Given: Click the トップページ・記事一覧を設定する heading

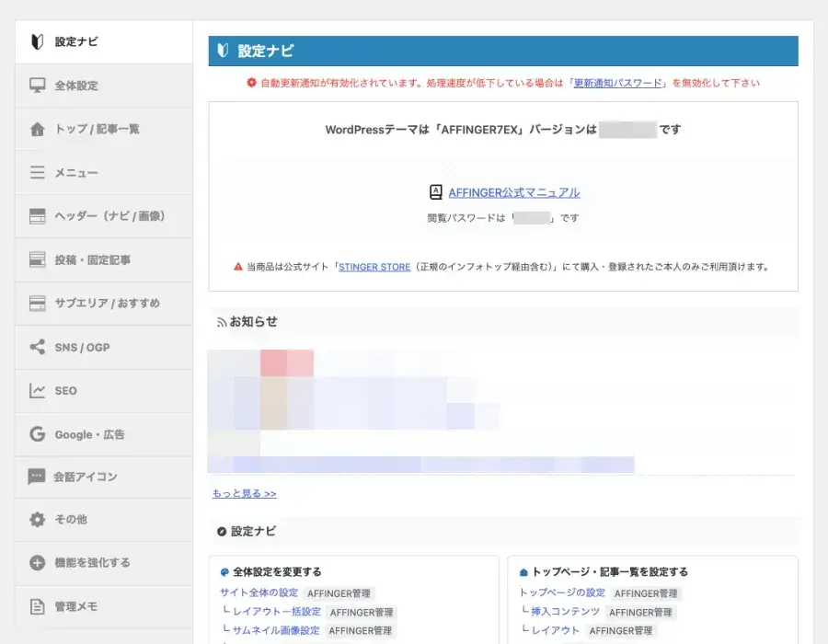Looking at the screenshot, I should click(609, 571).
